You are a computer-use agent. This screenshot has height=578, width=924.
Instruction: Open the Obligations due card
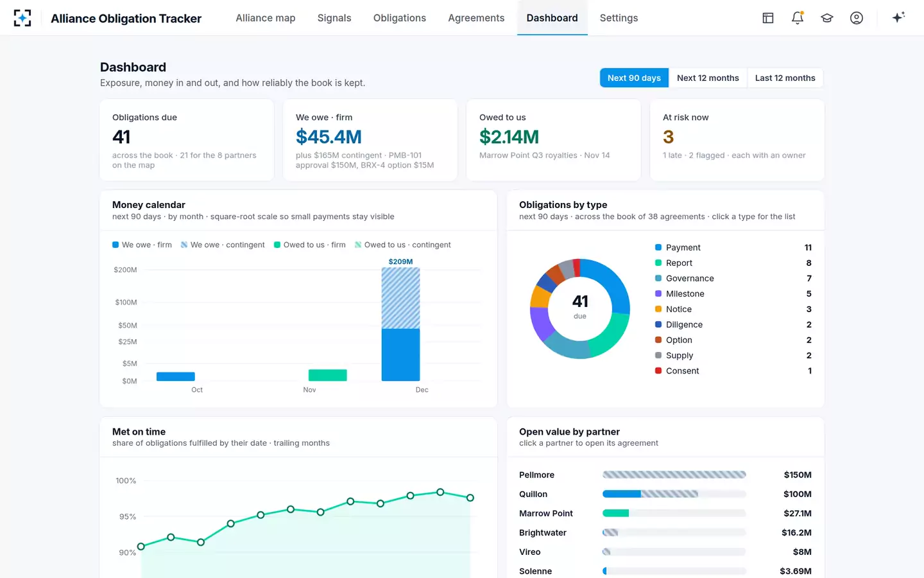187,140
